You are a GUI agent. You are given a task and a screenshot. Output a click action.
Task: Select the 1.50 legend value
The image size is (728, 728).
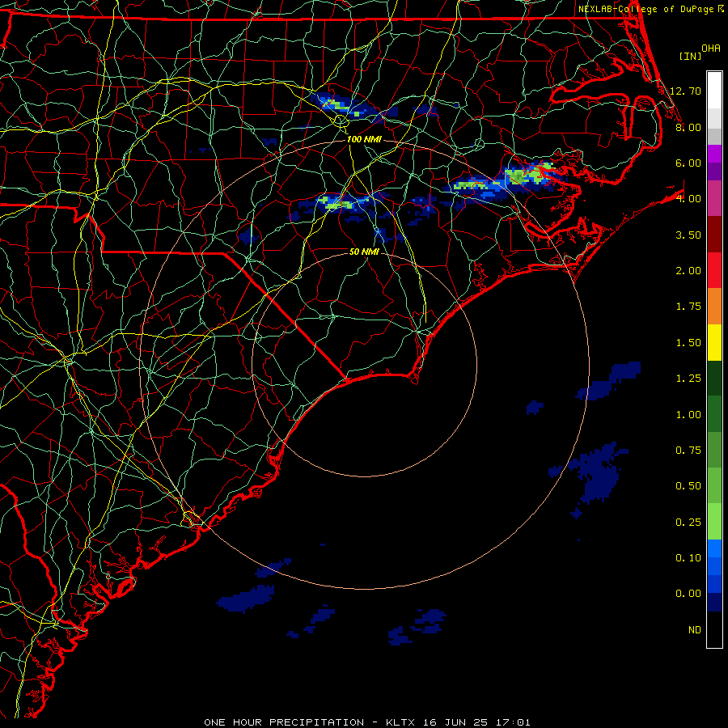click(x=688, y=343)
